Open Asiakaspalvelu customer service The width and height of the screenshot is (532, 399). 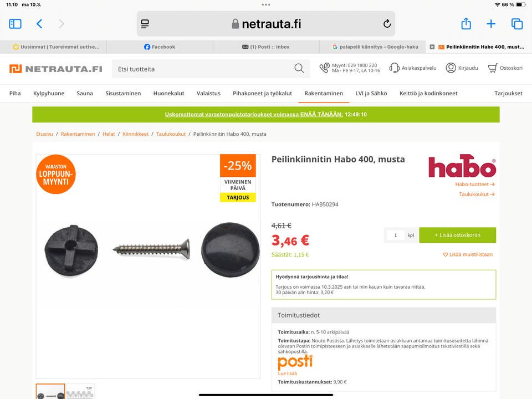(x=412, y=68)
